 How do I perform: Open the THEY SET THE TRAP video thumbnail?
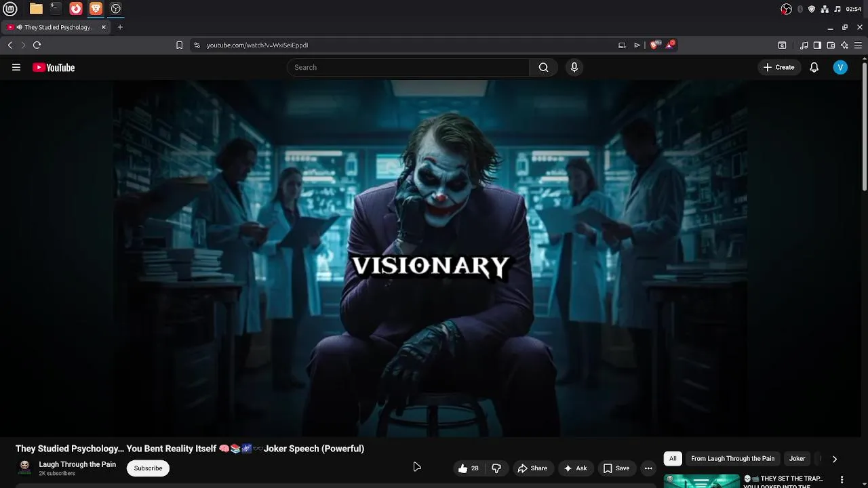click(x=702, y=481)
